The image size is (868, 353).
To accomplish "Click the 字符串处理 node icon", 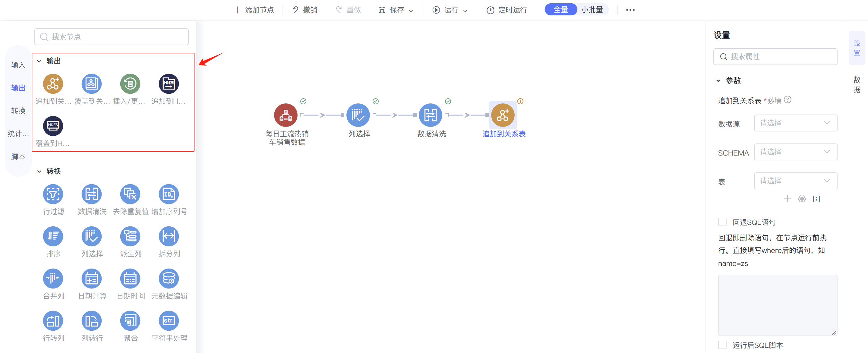I will pos(169,320).
